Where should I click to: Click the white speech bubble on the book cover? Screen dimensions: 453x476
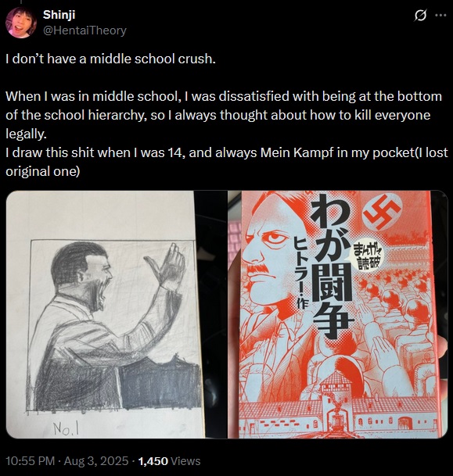[x=369, y=256]
